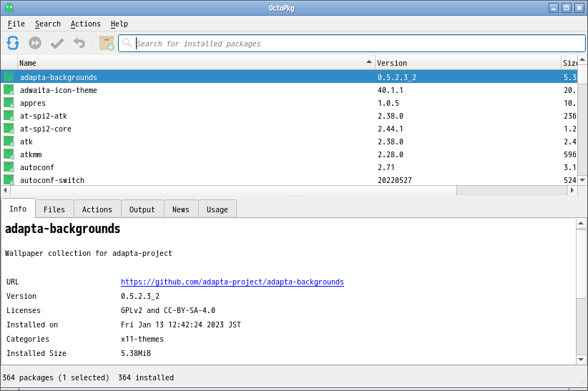The image size is (588, 391).
Task: Click the installed package box toolbar icon
Action: tap(107, 43)
